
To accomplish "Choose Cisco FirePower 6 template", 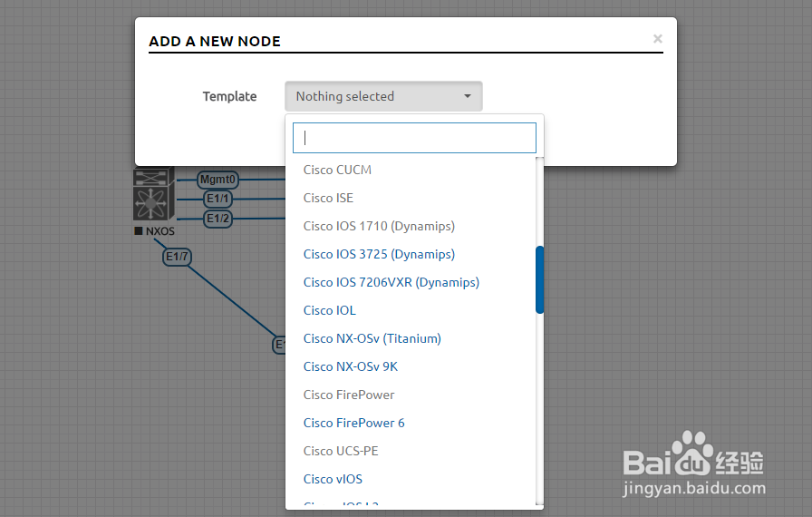I will pos(353,423).
